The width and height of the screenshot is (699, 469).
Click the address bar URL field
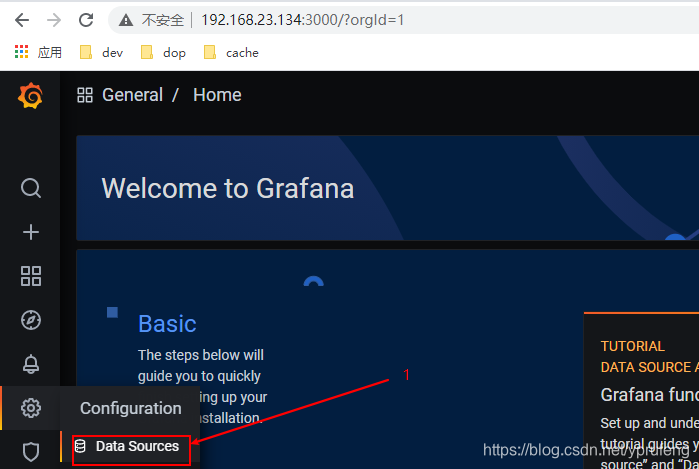(403, 20)
